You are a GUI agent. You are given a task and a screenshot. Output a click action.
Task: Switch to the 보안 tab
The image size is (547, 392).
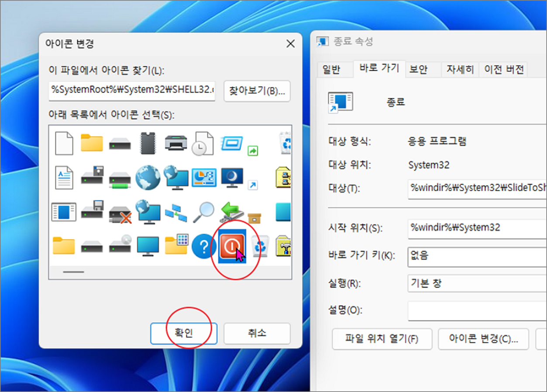pyautogui.click(x=418, y=69)
